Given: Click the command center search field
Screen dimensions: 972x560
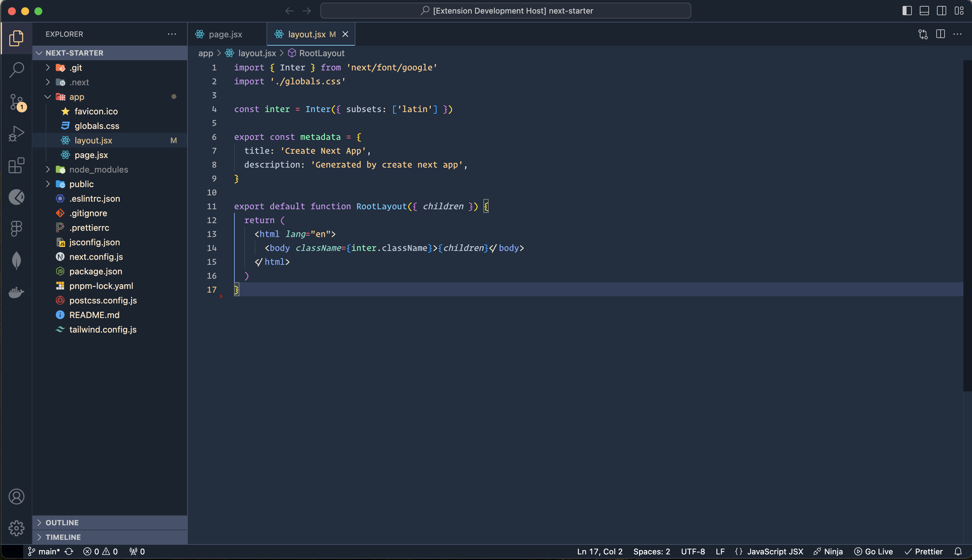Looking at the screenshot, I should coord(506,11).
